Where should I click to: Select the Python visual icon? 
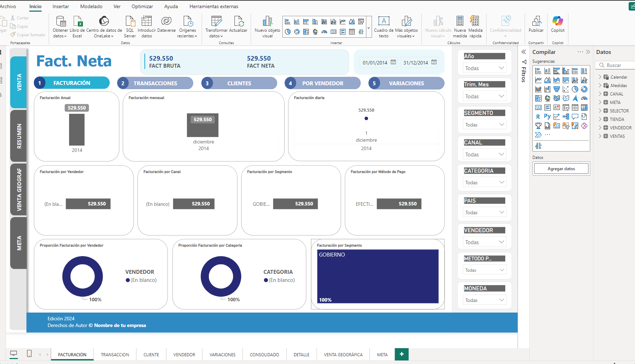click(x=547, y=116)
